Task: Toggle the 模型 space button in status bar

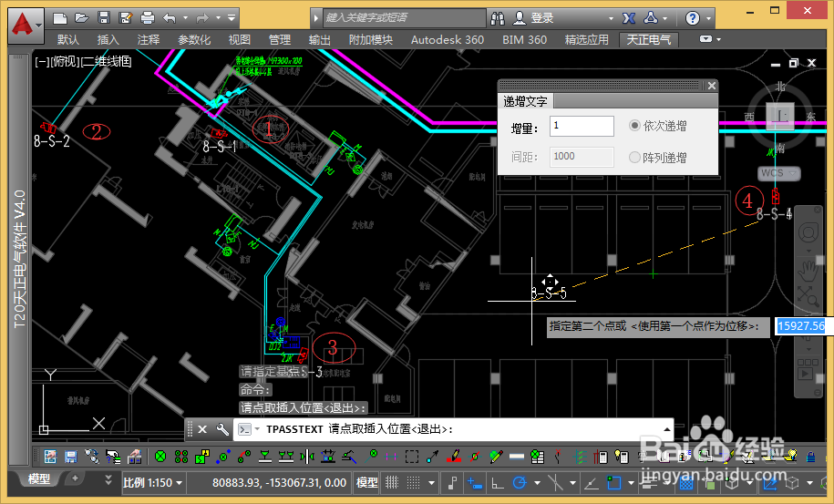Action: click(367, 483)
